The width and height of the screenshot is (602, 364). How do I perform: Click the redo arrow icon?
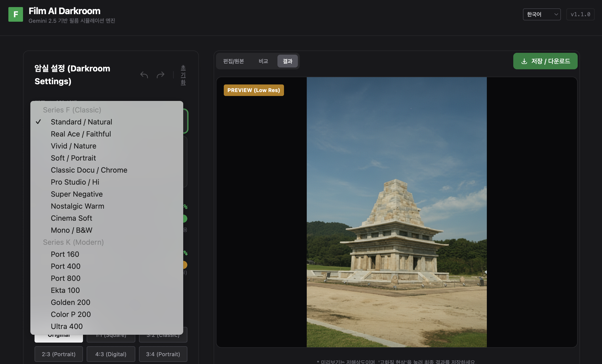pos(160,75)
